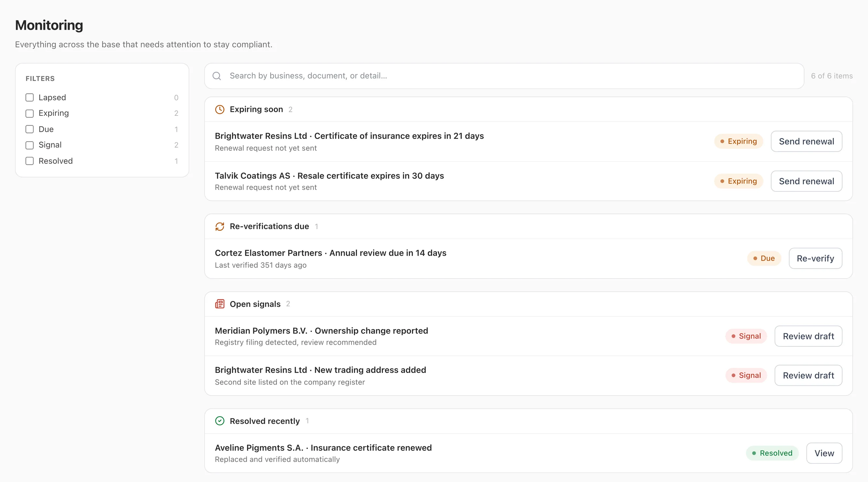The image size is (868, 482).
Task: Select the Resolved filter checkbox
Action: 30,161
